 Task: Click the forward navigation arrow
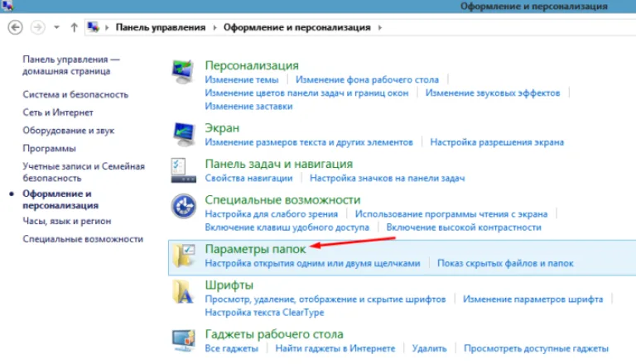pos(38,27)
